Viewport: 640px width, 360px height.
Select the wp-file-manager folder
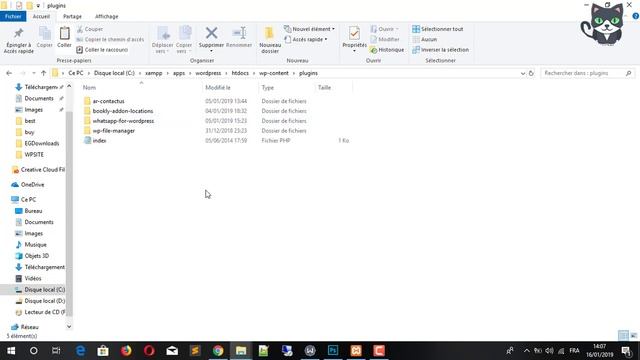point(113,131)
